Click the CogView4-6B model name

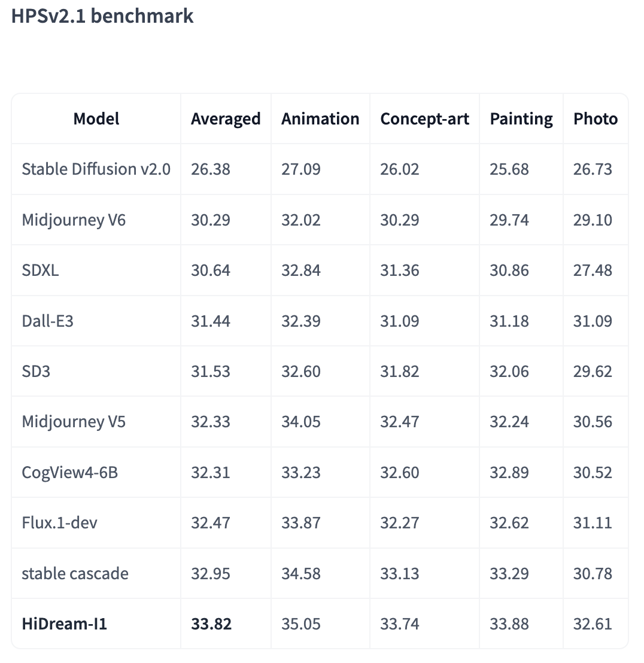tap(69, 473)
